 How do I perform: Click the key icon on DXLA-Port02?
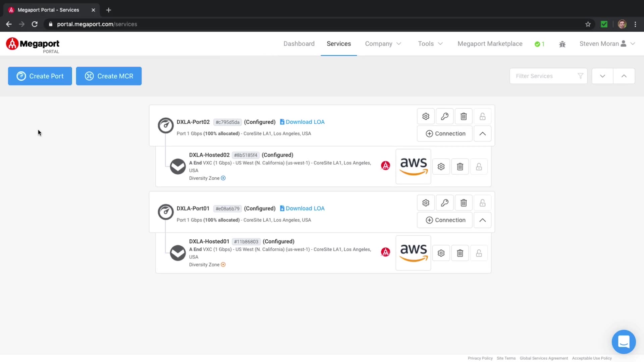tap(444, 116)
